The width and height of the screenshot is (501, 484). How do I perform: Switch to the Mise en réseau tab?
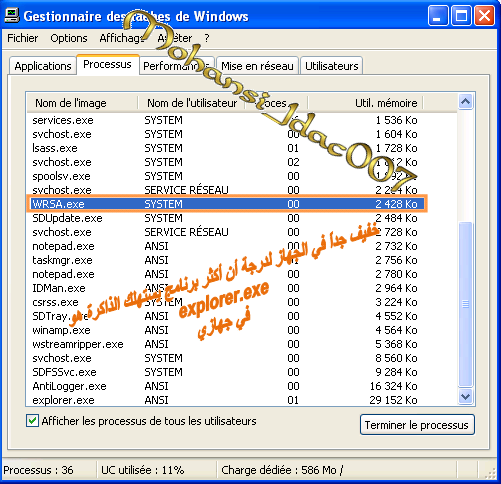coord(257,66)
